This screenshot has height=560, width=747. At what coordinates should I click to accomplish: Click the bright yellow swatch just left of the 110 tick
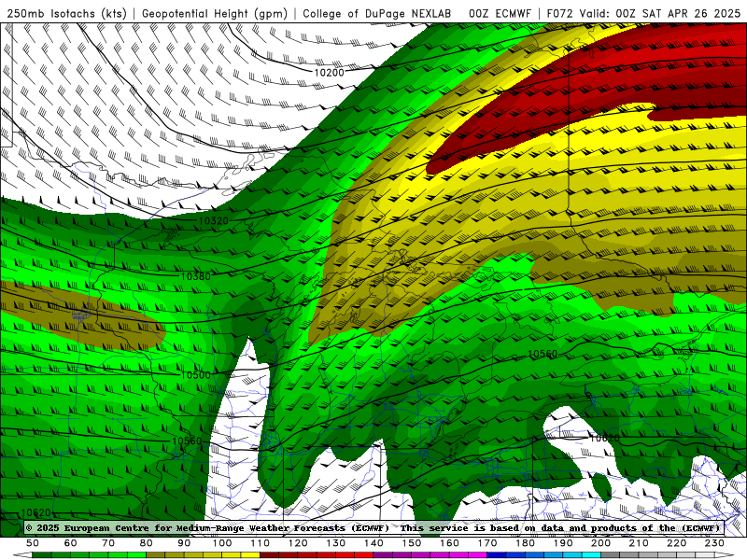(250, 555)
